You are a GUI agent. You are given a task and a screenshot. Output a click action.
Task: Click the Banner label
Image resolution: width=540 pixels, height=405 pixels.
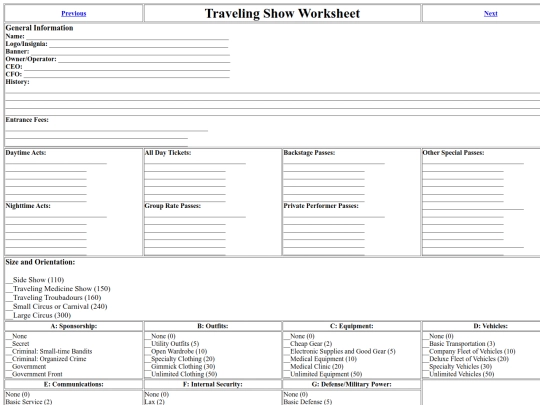17,51
